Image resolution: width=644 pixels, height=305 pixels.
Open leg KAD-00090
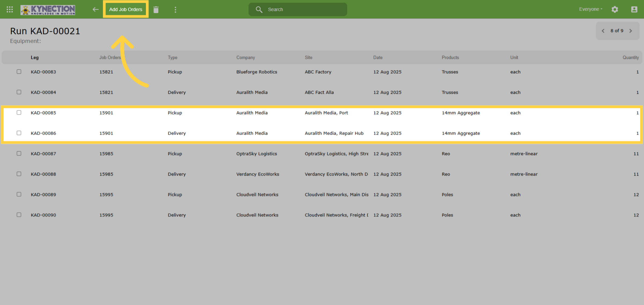click(43, 215)
